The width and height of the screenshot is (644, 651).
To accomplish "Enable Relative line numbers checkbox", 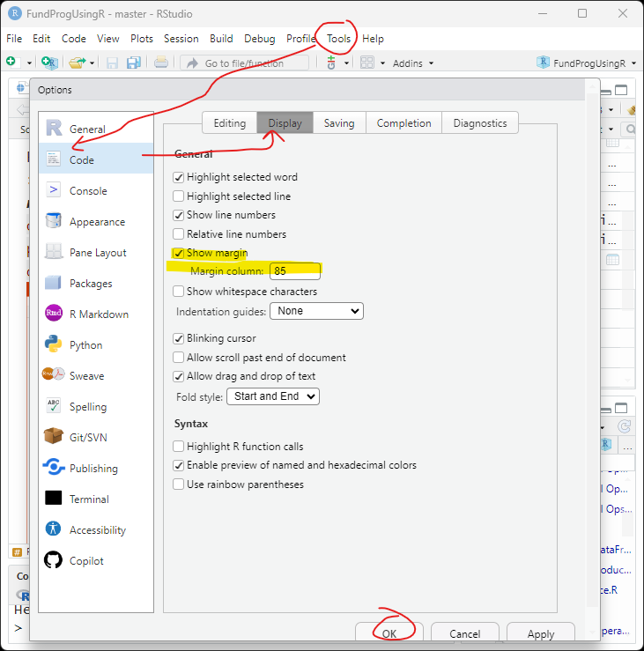I will [179, 234].
